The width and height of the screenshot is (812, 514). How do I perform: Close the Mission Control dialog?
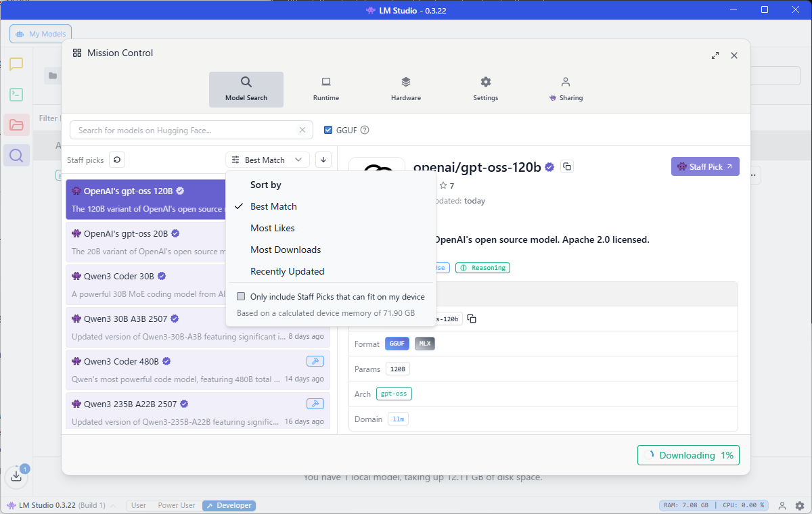734,55
